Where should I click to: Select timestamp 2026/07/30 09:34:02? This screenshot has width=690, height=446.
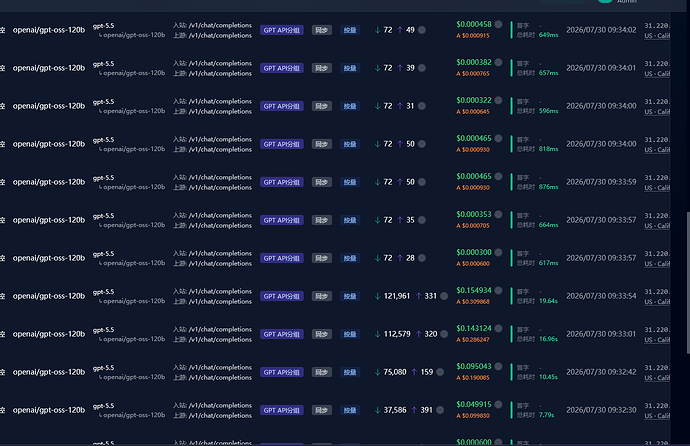coord(601,30)
